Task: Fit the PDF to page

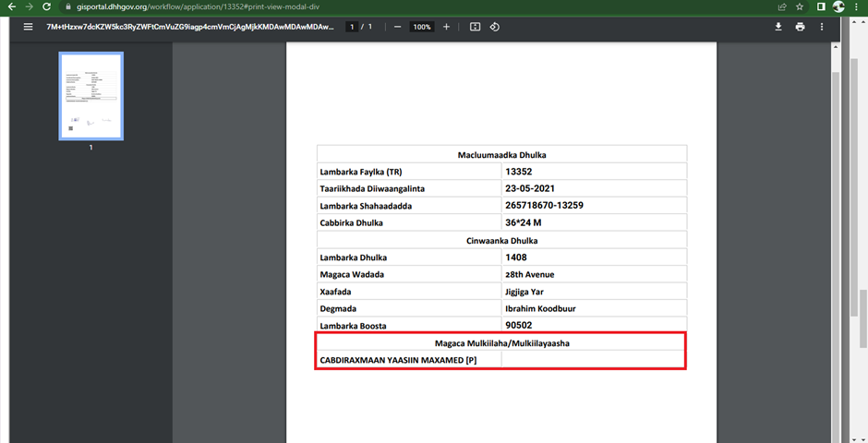Action: click(x=475, y=27)
